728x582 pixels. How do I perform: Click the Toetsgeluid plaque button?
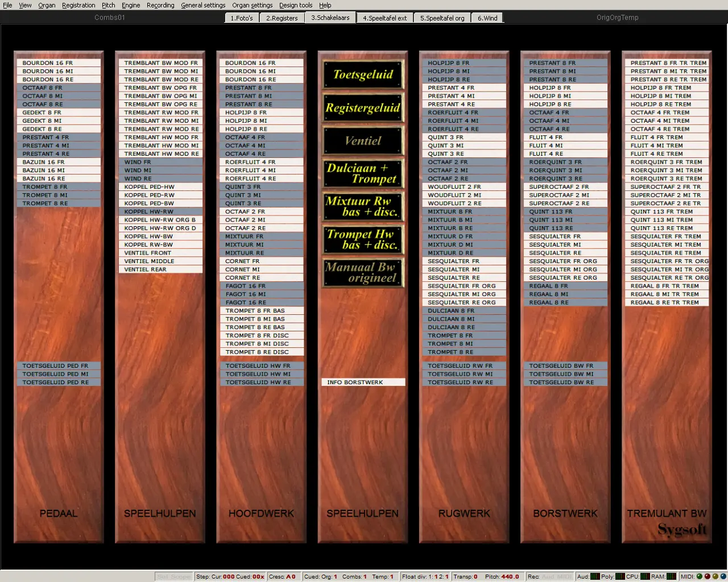pos(362,75)
